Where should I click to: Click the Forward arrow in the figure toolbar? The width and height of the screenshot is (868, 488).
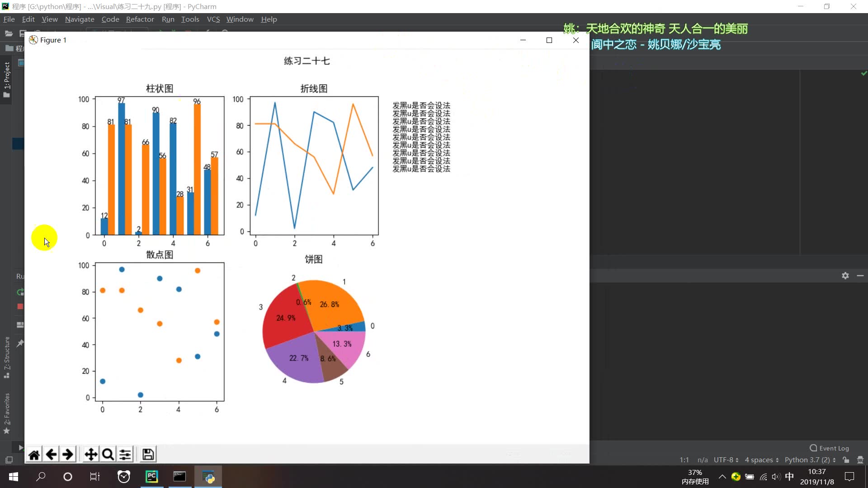(68, 454)
